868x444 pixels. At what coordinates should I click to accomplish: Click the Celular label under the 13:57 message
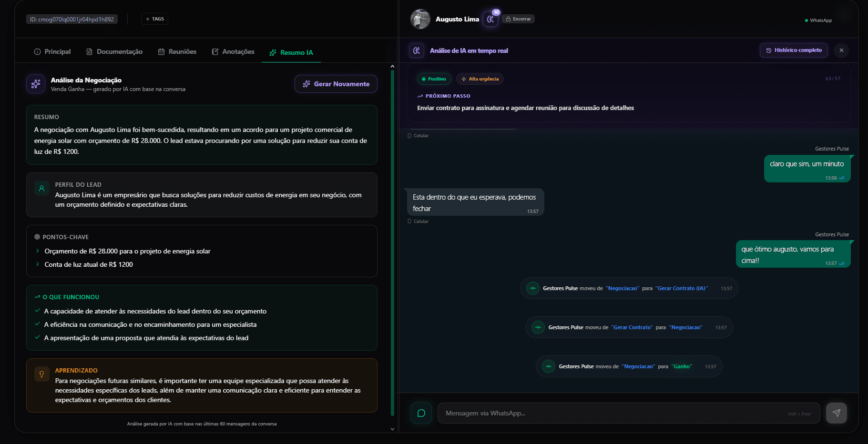pyautogui.click(x=418, y=221)
